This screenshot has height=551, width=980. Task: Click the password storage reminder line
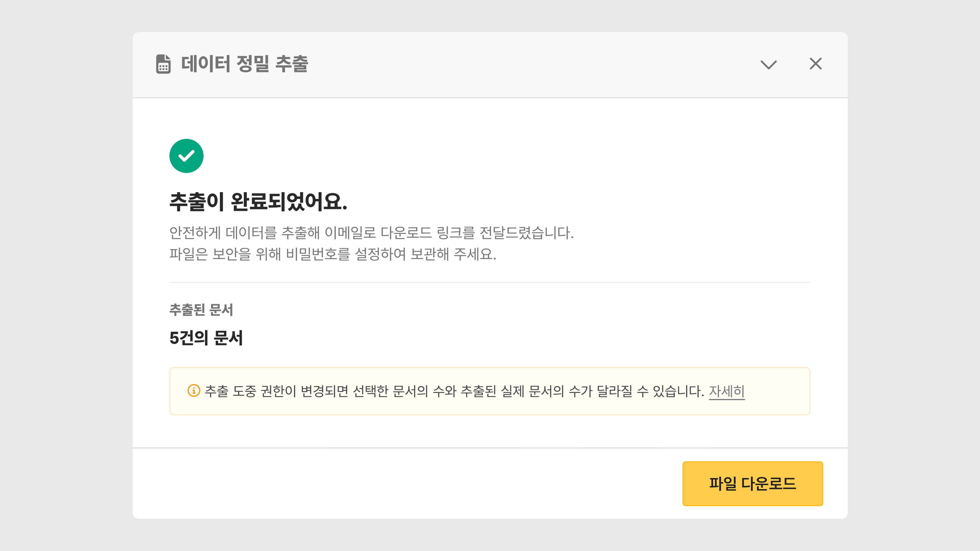coord(333,254)
